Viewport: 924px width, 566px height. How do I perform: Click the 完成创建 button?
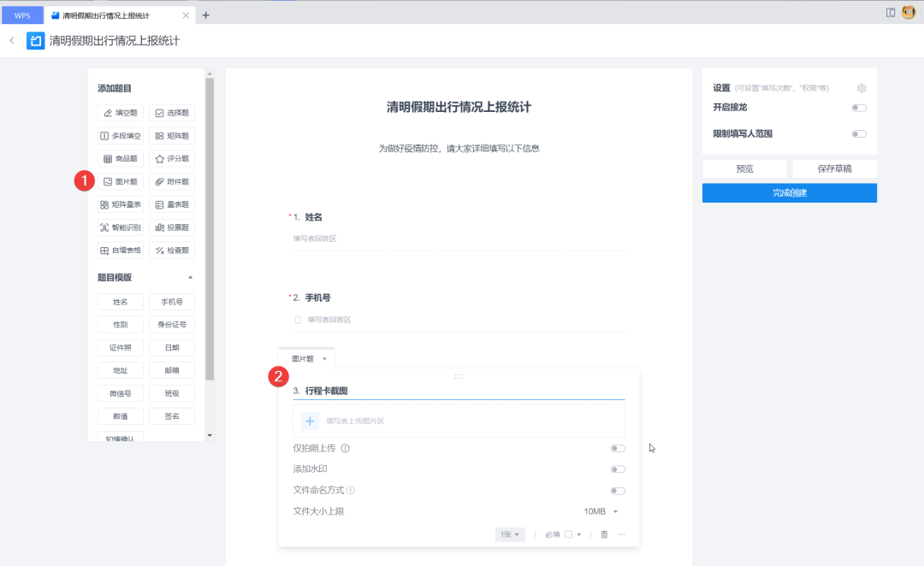789,192
